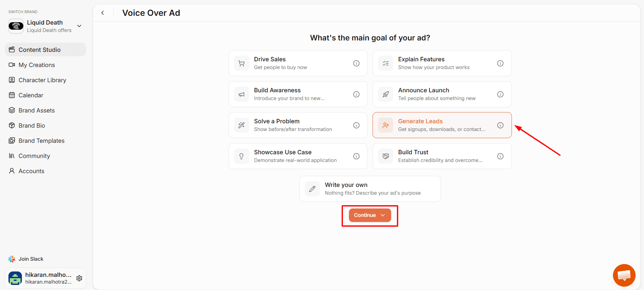Image resolution: width=644 pixels, height=290 pixels.
Task: Open the Join Slack link
Action: click(26, 259)
